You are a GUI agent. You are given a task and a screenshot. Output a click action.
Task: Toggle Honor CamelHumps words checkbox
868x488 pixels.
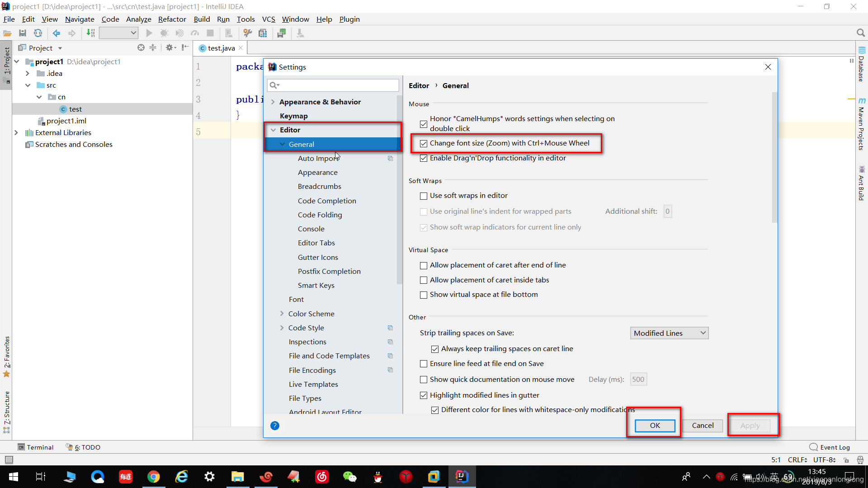click(424, 124)
